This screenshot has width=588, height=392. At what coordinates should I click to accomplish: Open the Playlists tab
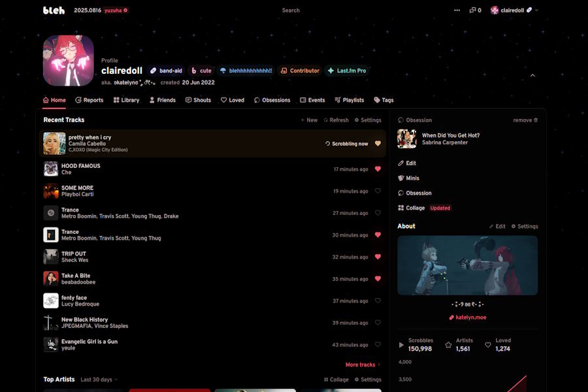[349, 100]
